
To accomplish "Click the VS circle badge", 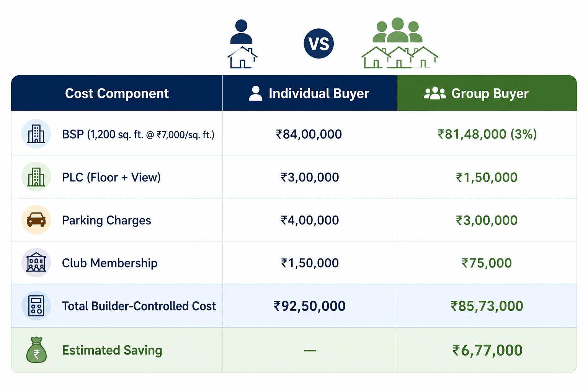I will [x=319, y=44].
